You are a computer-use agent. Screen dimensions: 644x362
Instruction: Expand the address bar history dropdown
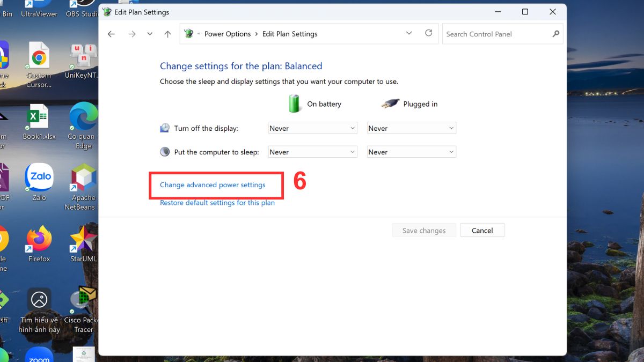click(x=409, y=33)
